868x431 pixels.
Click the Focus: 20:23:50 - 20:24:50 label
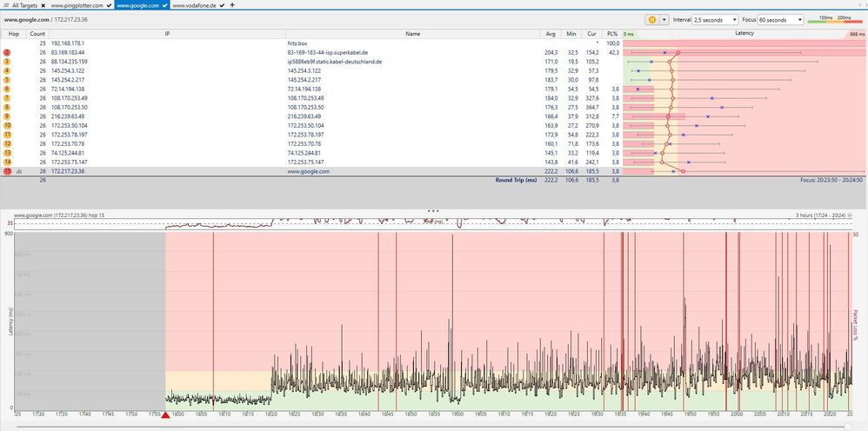pyautogui.click(x=831, y=181)
